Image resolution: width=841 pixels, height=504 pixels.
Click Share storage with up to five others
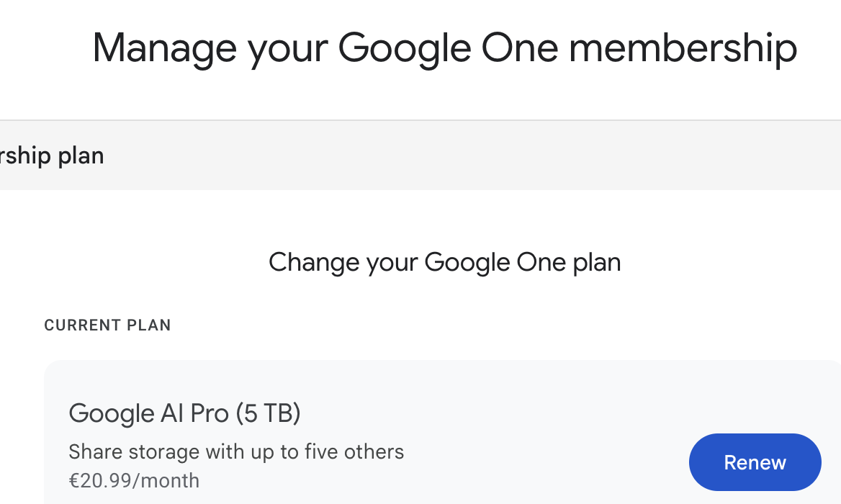(x=236, y=452)
